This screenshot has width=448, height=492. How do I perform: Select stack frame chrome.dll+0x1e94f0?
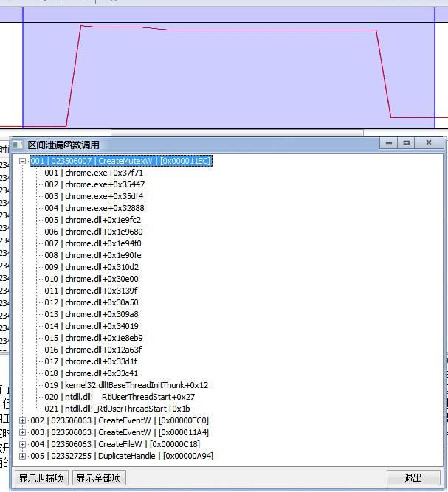93,243
